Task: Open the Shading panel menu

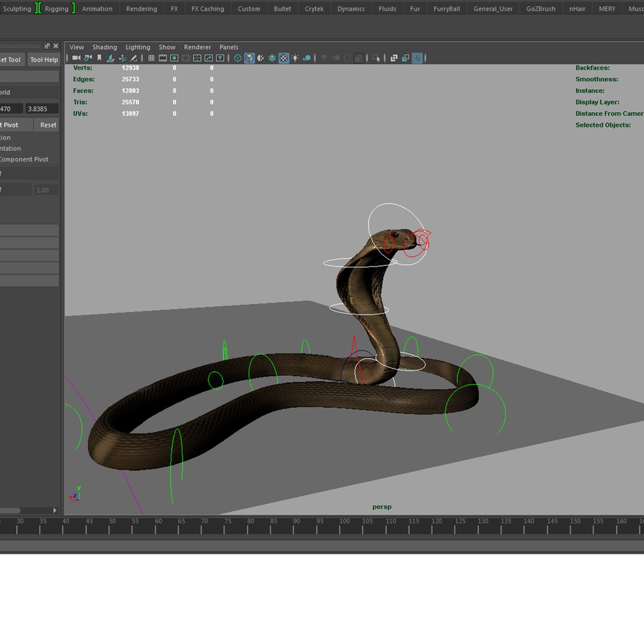Action: point(105,47)
